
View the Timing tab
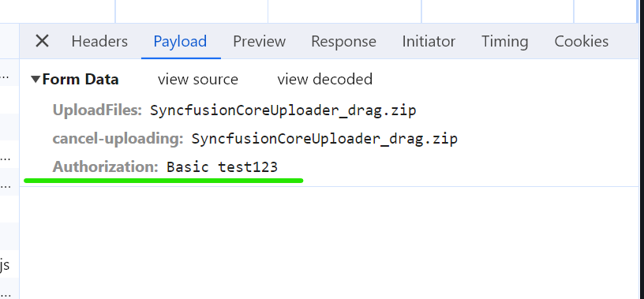pos(505,41)
